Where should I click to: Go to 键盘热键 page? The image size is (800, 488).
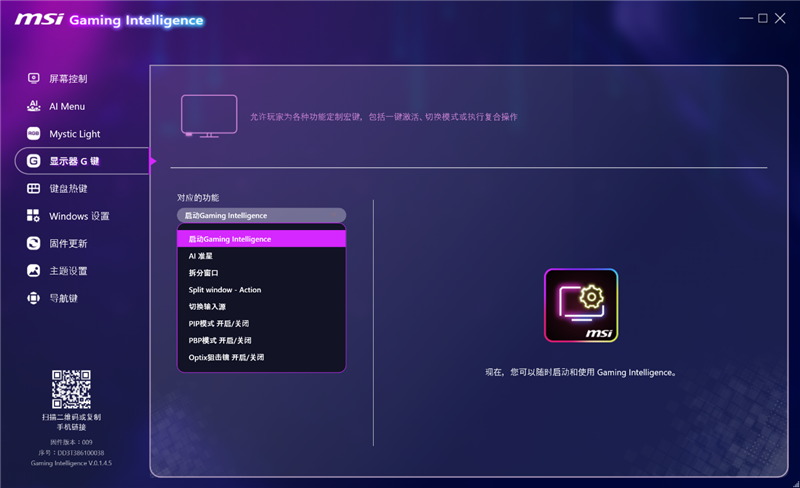[x=68, y=189]
